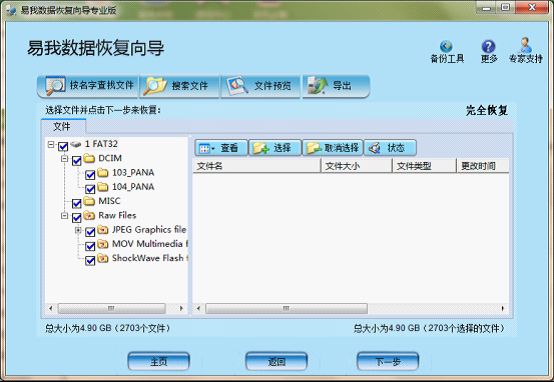Image resolution: width=554 pixels, height=382 pixels.
Task: Uncheck the JPEG Graphics file checkbox
Action: coord(90,232)
